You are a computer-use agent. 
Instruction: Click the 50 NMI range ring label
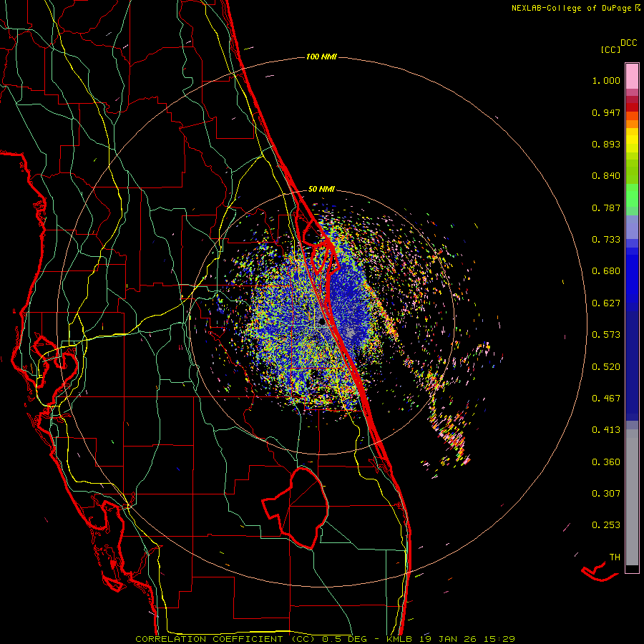point(321,190)
